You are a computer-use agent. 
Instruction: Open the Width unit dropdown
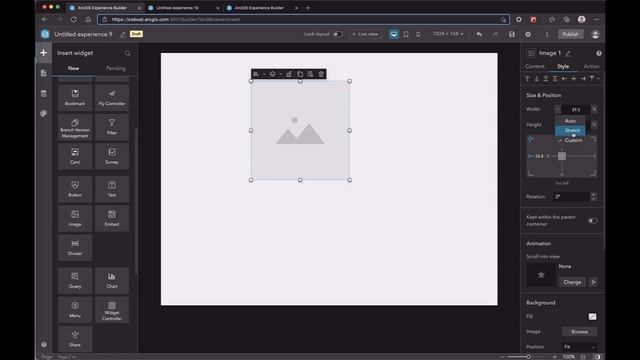[x=594, y=109]
